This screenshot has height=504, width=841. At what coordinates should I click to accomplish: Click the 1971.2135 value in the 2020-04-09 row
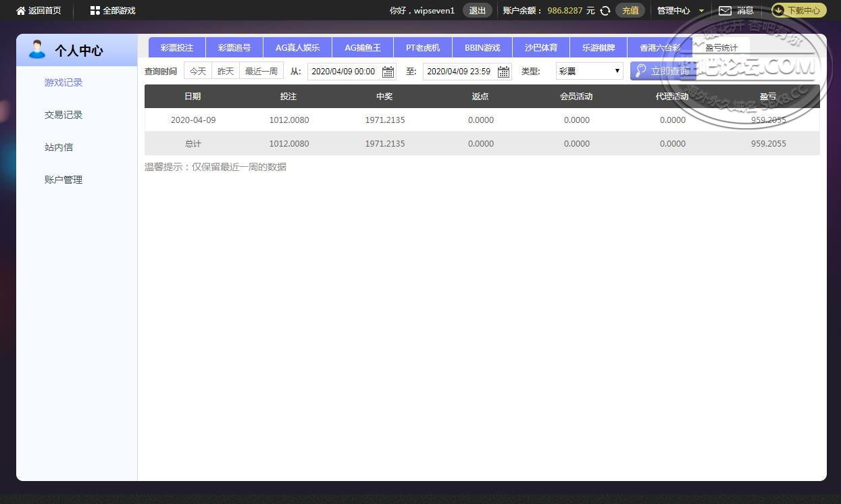coord(385,120)
